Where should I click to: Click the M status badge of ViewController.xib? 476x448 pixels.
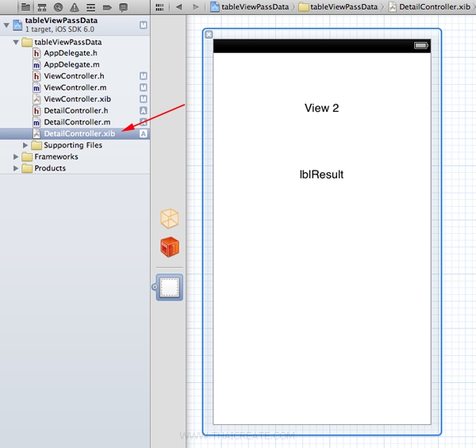click(144, 99)
